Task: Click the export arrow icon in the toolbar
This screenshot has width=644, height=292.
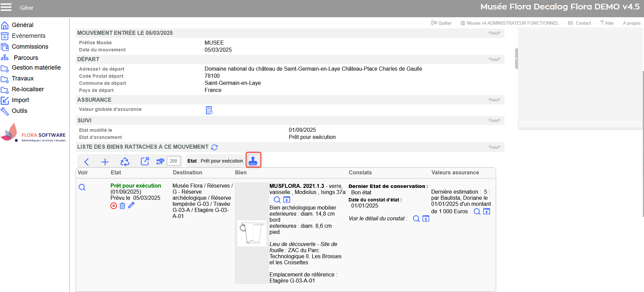Action: click(x=145, y=162)
